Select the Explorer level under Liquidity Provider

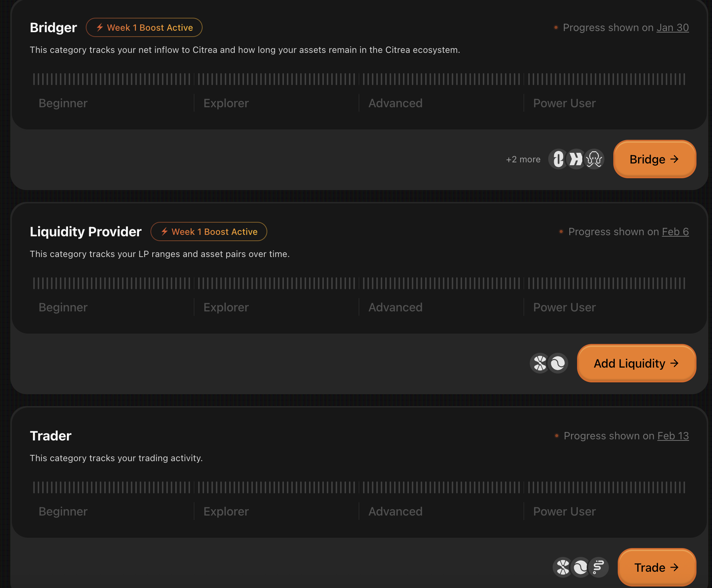pyautogui.click(x=226, y=307)
